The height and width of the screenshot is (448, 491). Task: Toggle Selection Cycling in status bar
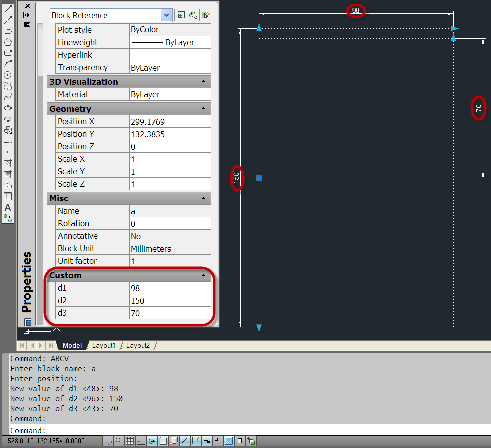point(251,441)
